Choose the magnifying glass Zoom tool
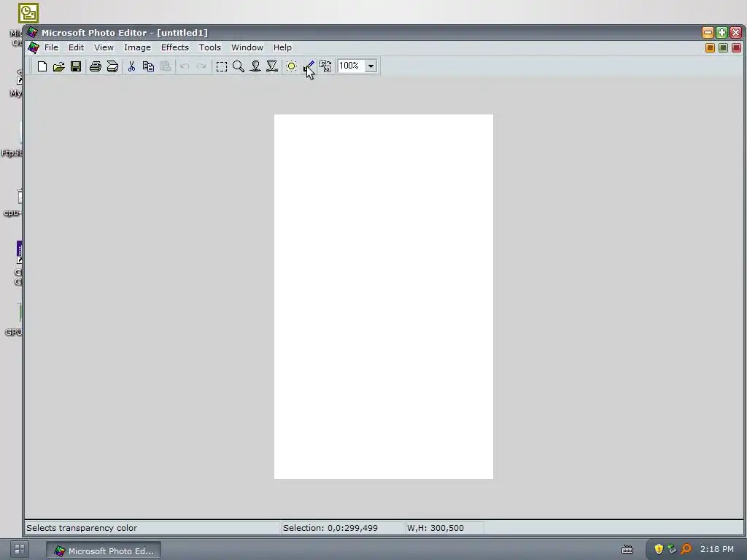 pyautogui.click(x=239, y=66)
